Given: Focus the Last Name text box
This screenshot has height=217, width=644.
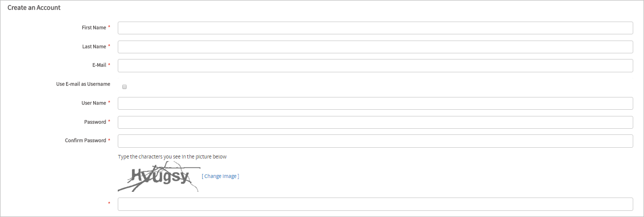Looking at the screenshot, I should click(x=375, y=47).
